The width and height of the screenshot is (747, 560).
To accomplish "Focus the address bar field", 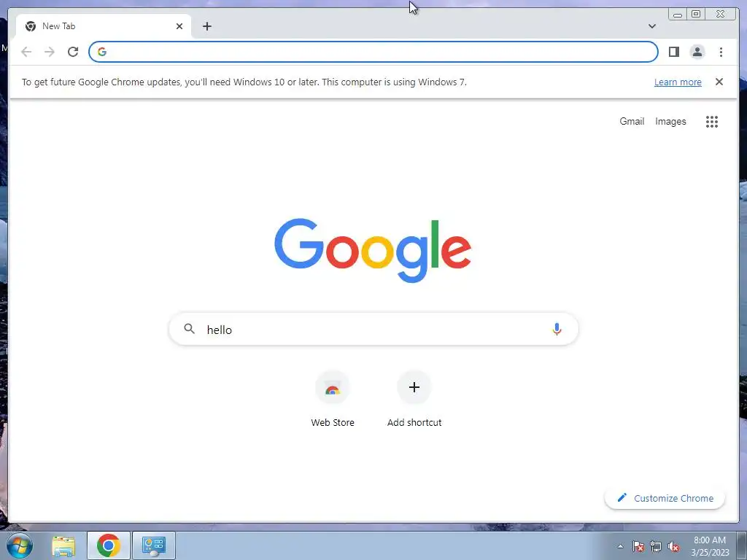I will (373, 52).
